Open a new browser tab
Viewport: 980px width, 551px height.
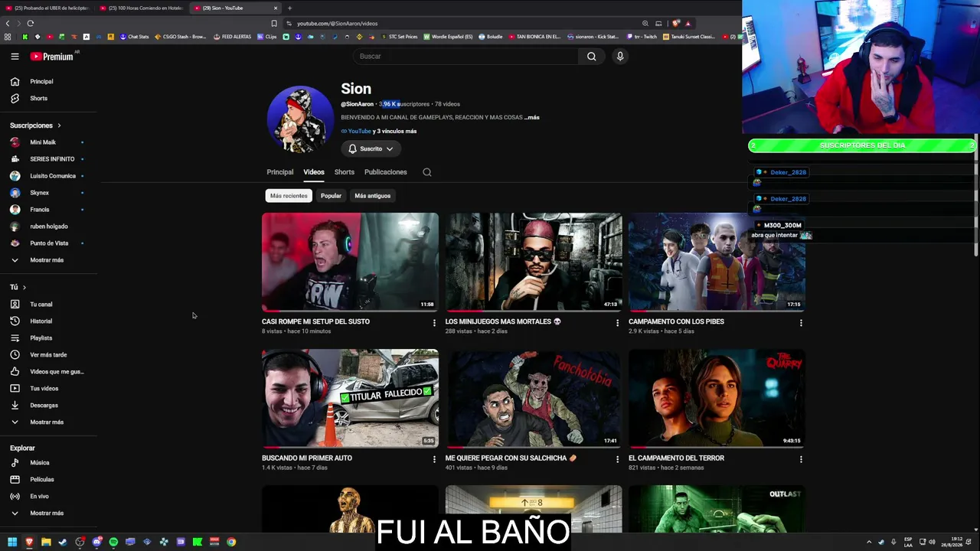(289, 8)
